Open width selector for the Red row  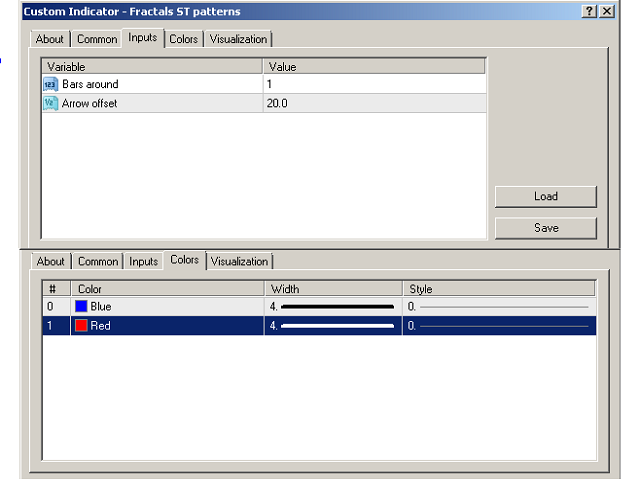(x=335, y=325)
